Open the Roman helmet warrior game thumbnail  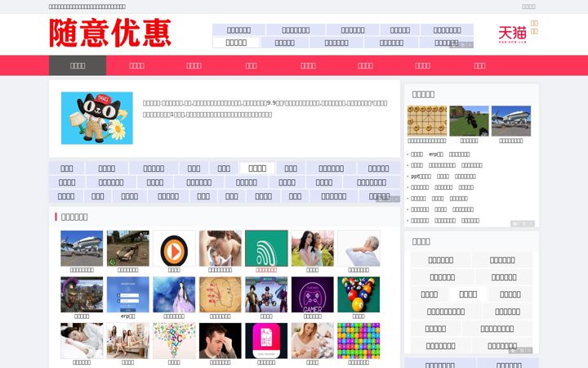pyautogui.click(x=82, y=294)
